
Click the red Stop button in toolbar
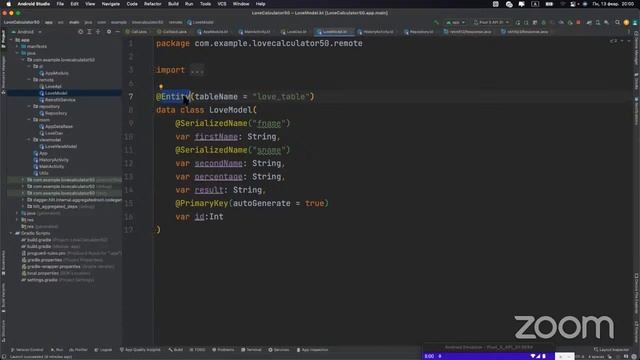coord(578,22)
